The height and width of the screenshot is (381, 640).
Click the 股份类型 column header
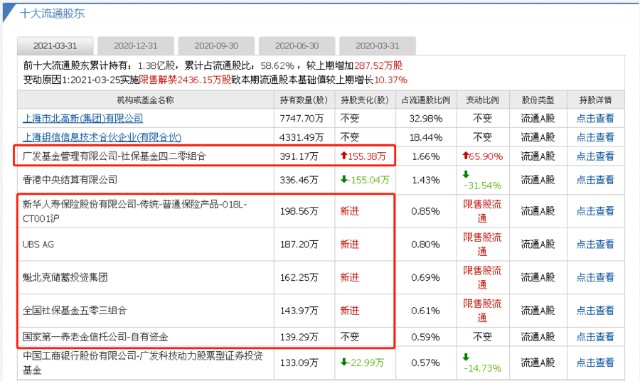(538, 100)
